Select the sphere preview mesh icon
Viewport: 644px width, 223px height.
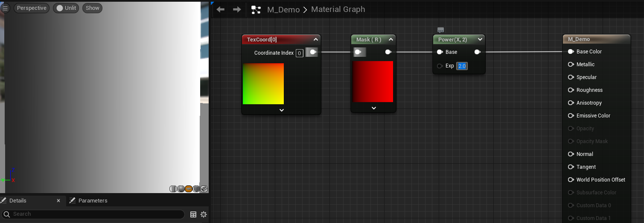click(181, 189)
